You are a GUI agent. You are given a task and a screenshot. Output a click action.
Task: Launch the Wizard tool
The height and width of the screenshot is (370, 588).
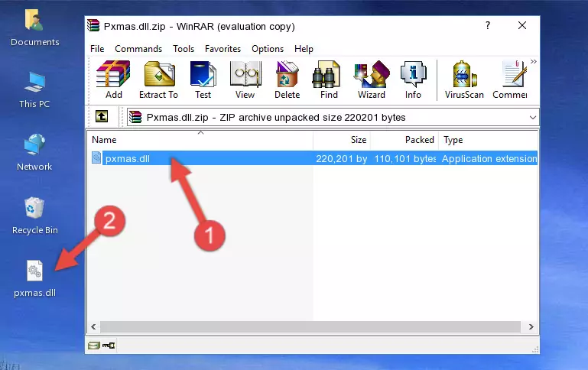[372, 80]
